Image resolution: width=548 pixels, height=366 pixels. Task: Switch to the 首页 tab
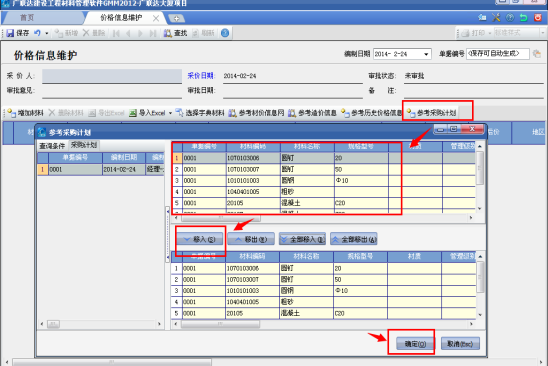[27, 18]
